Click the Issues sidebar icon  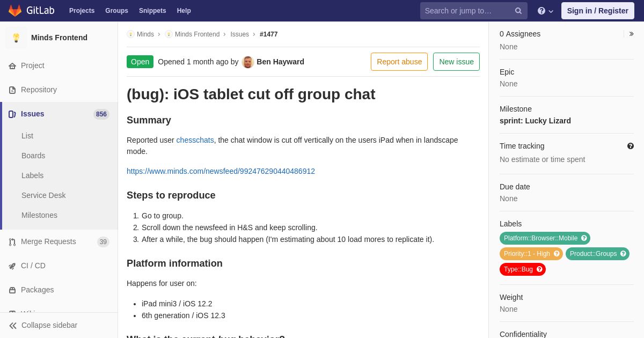click(12, 114)
